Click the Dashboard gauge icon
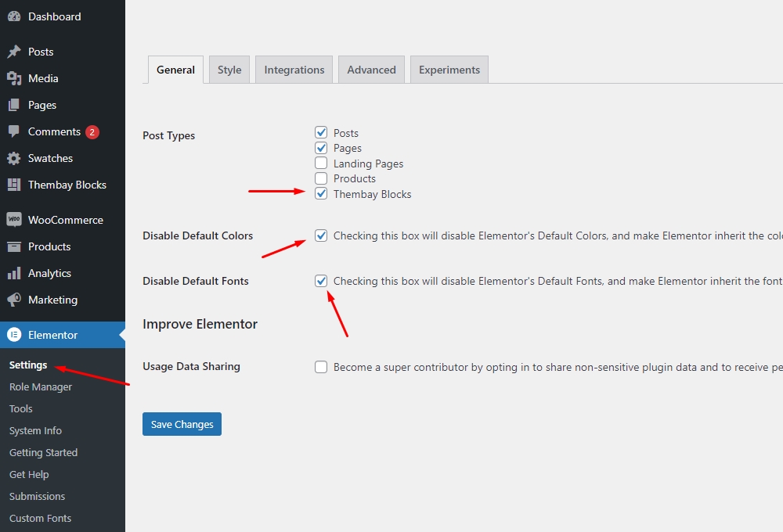The height and width of the screenshot is (532, 783). click(x=14, y=16)
